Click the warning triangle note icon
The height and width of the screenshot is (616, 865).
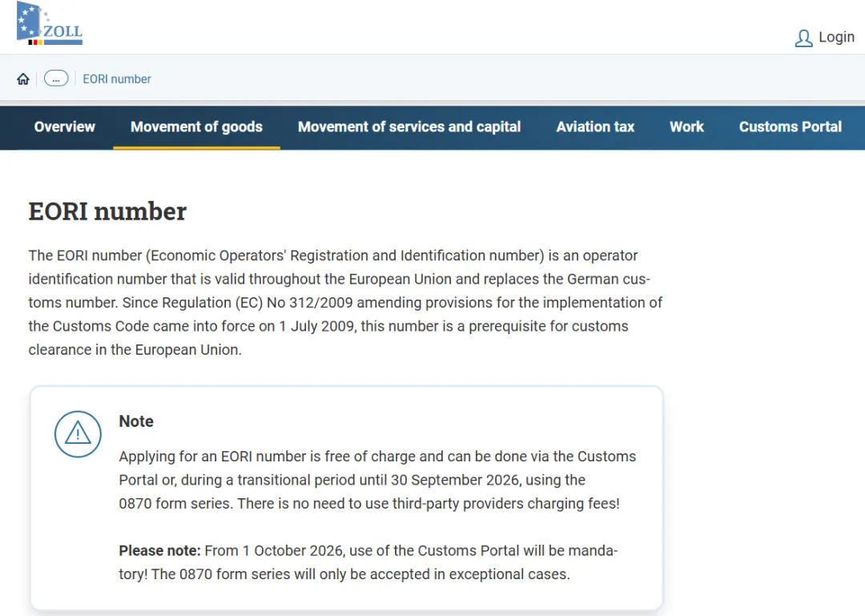[78, 434]
